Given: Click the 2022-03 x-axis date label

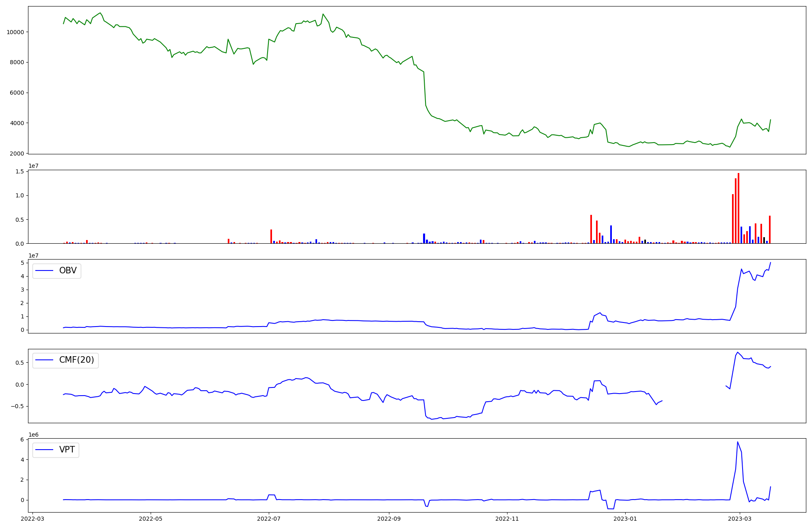Looking at the screenshot, I should click(x=32, y=519).
